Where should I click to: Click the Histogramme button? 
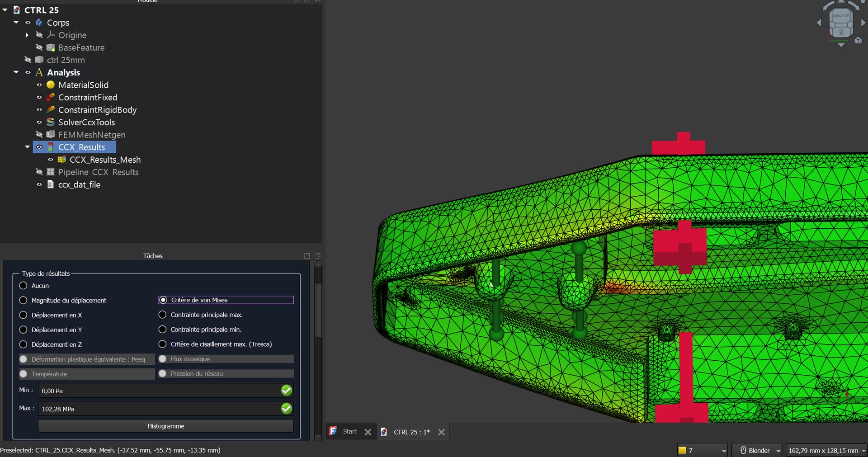tap(165, 426)
